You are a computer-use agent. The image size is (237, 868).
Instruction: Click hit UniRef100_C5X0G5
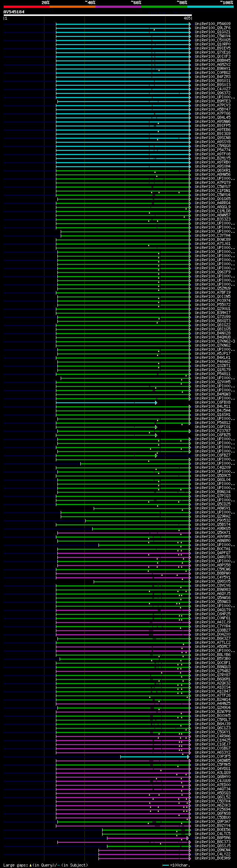pos(213,40)
